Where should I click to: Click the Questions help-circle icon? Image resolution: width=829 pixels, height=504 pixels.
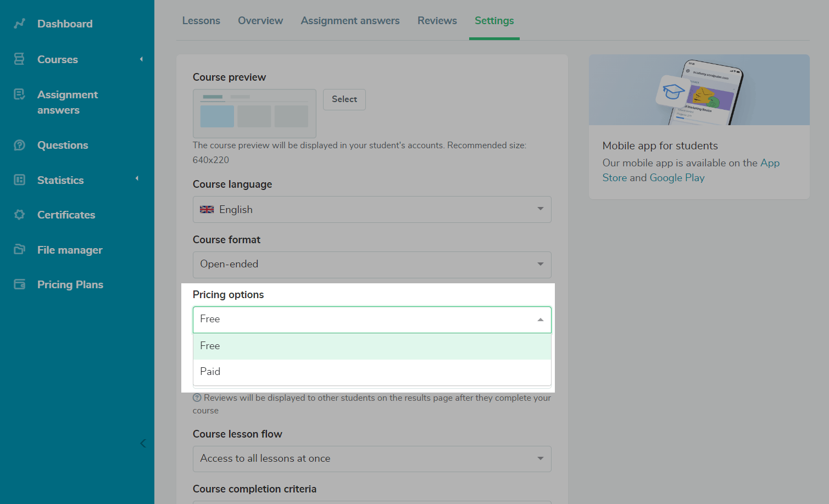click(x=19, y=145)
